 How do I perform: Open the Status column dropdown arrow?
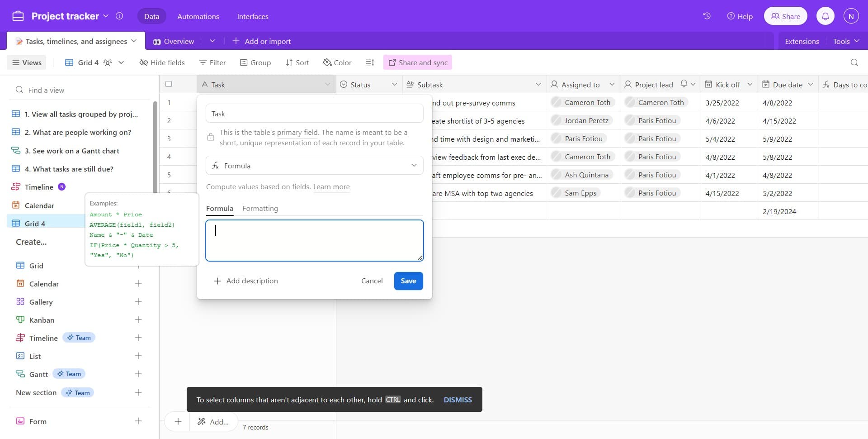pos(394,85)
